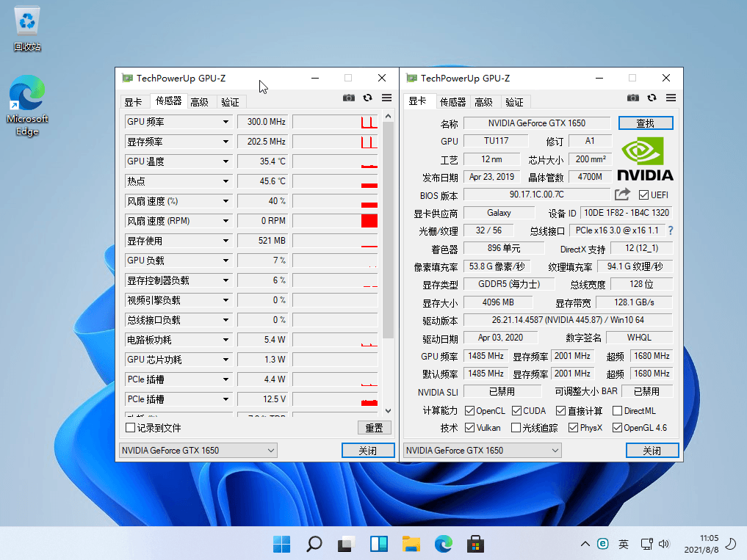Toggle the 直接计算 checkbox
747x560 pixels.
click(x=560, y=410)
